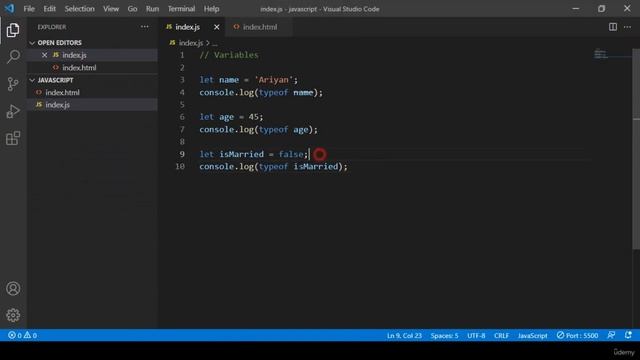
Task: Click the breadcrumb ellipsis after index.js
Action: (x=215, y=43)
